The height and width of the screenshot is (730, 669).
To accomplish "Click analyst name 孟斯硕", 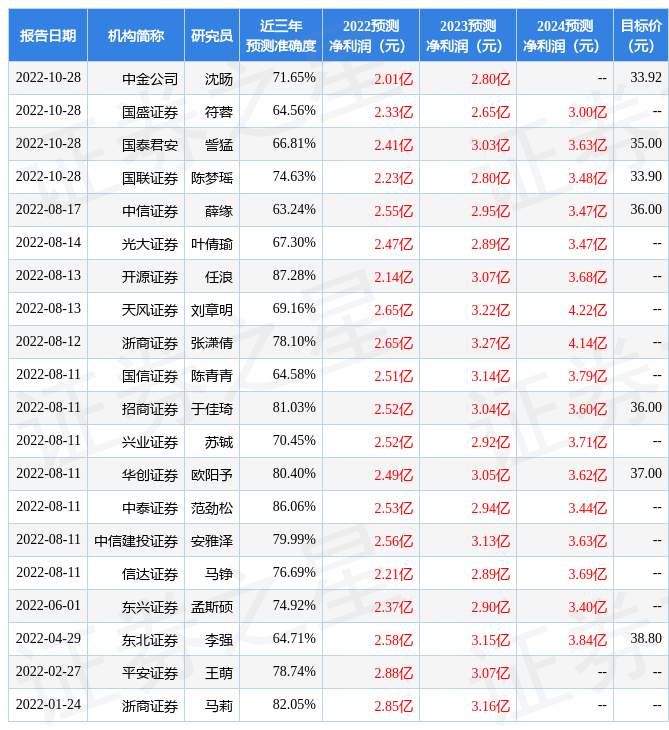I will pos(212,608).
